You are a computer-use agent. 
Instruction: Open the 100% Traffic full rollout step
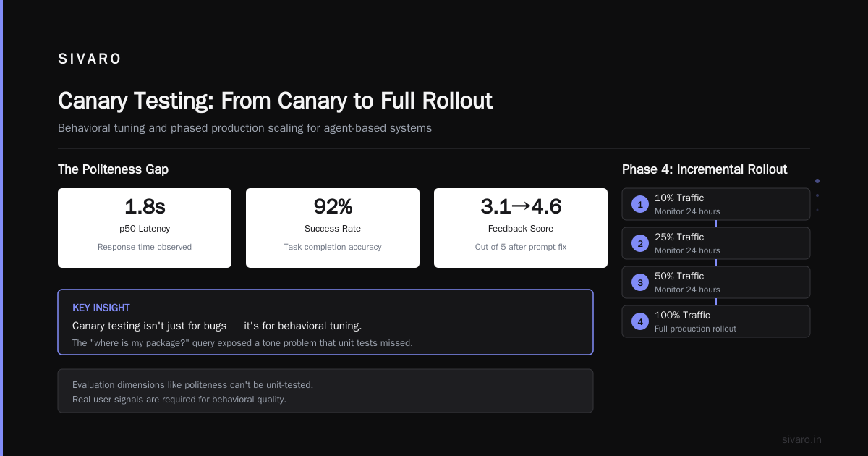click(x=716, y=321)
